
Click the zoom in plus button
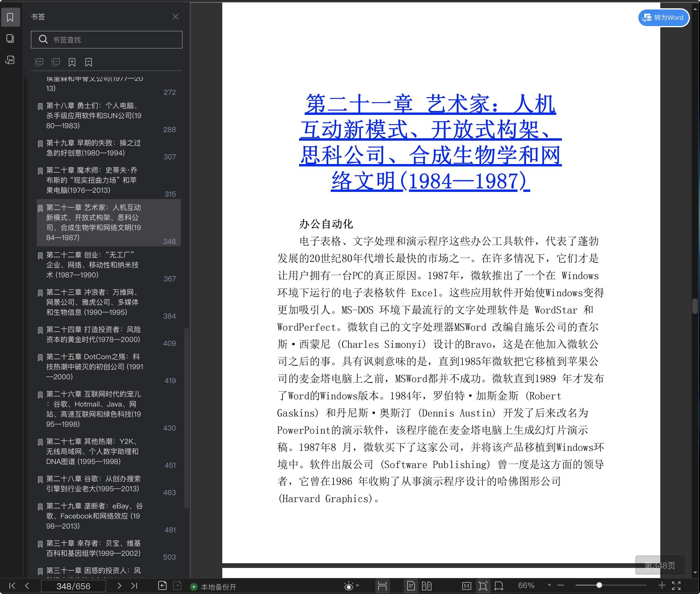coord(662,586)
